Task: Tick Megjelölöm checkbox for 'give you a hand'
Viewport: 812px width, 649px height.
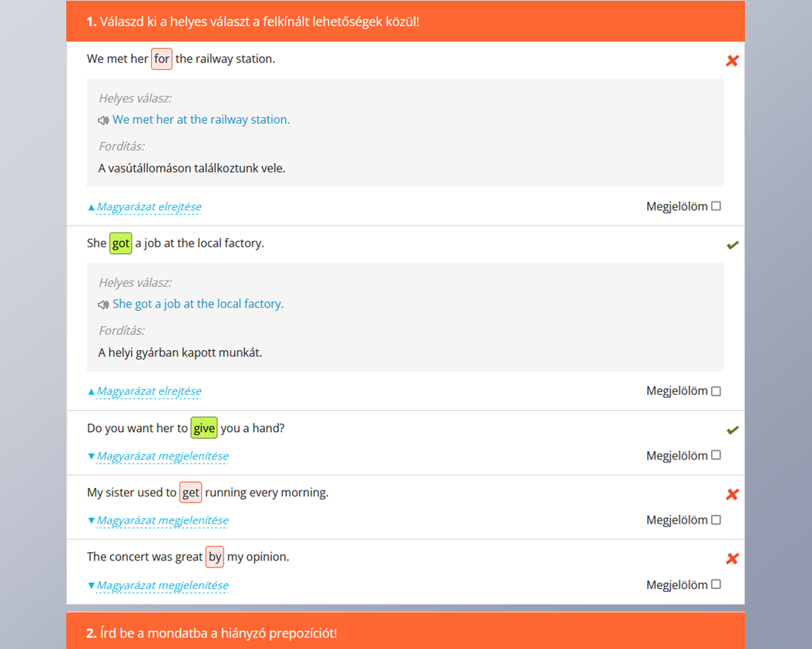Action: (x=716, y=455)
